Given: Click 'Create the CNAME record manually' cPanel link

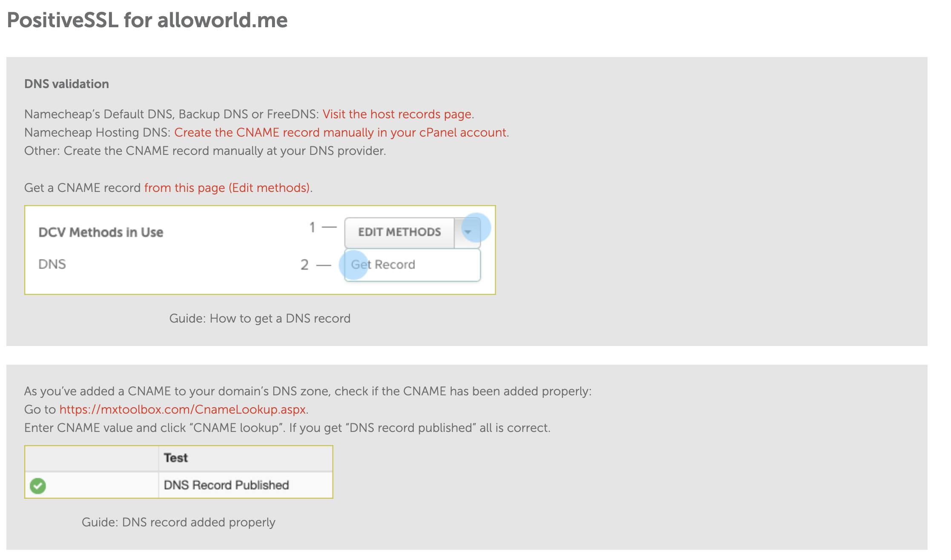Looking at the screenshot, I should point(340,132).
